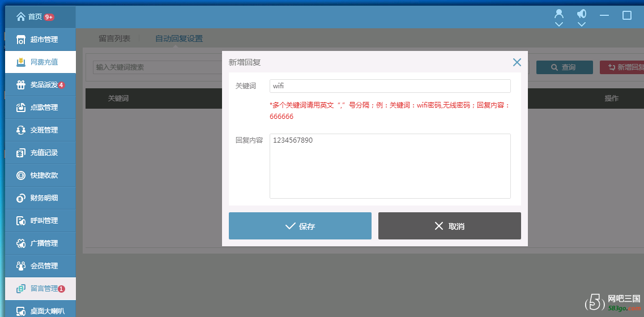644x317 pixels.
Task: Open 奖品派发 in the sidebar
Action: (x=40, y=84)
